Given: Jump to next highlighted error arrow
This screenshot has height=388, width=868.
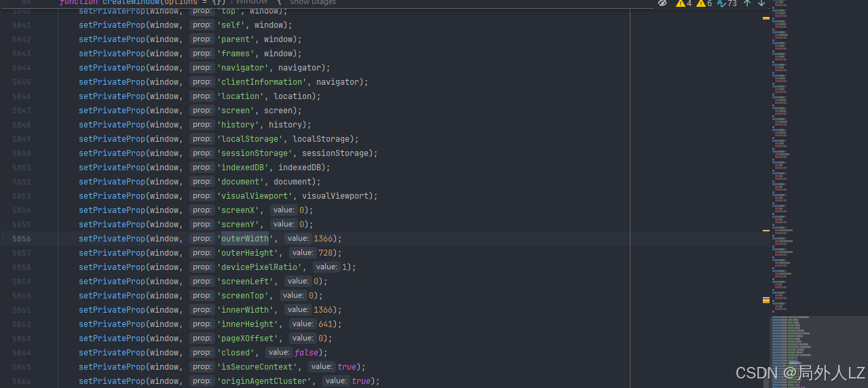Looking at the screenshot, I should (761, 3).
